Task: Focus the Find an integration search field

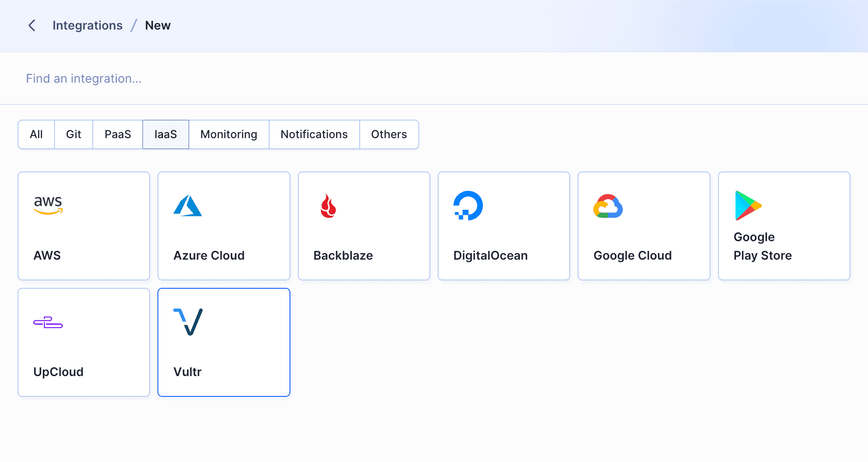Action: 434,79
